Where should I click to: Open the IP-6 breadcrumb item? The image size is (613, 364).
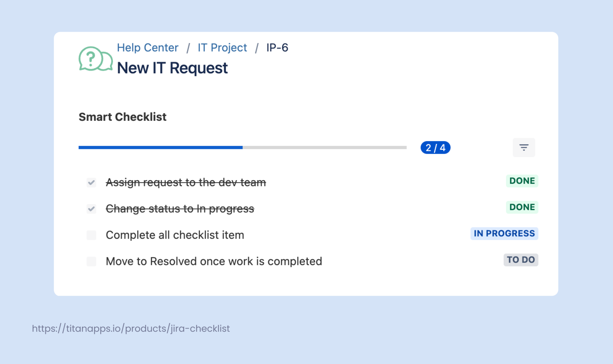(277, 48)
